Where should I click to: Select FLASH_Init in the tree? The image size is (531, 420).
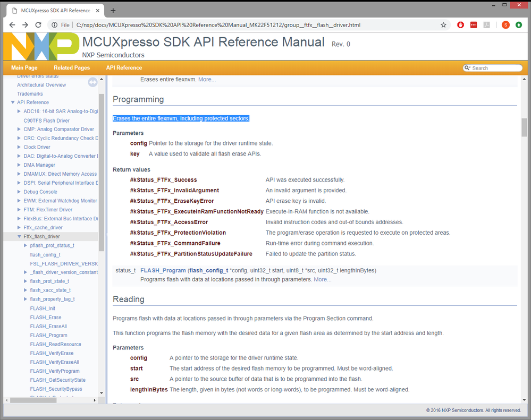click(x=43, y=308)
